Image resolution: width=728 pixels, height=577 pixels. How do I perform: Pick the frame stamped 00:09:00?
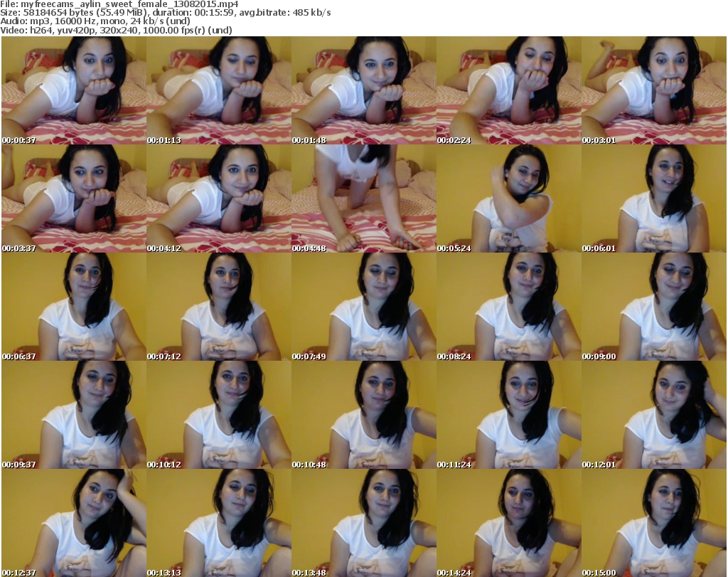point(654,307)
